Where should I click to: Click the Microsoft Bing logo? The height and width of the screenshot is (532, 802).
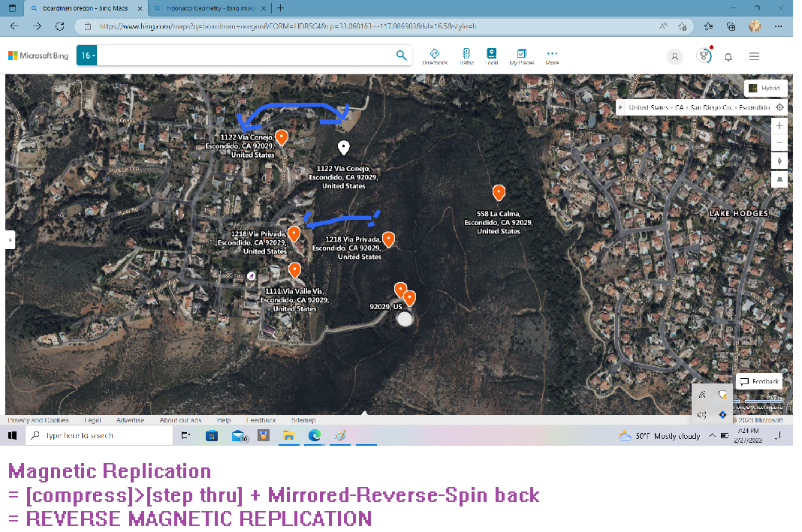pos(38,56)
